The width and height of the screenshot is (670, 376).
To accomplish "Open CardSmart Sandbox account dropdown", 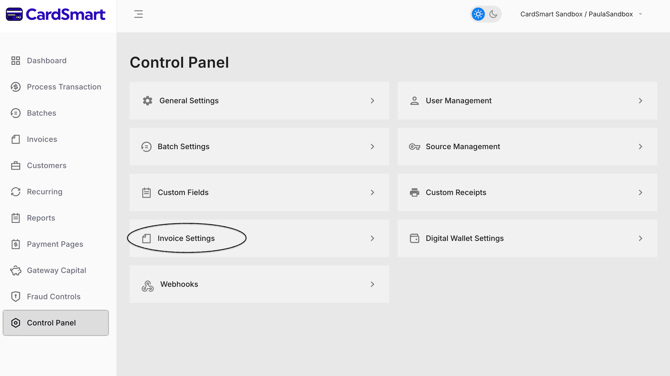I will tap(581, 14).
